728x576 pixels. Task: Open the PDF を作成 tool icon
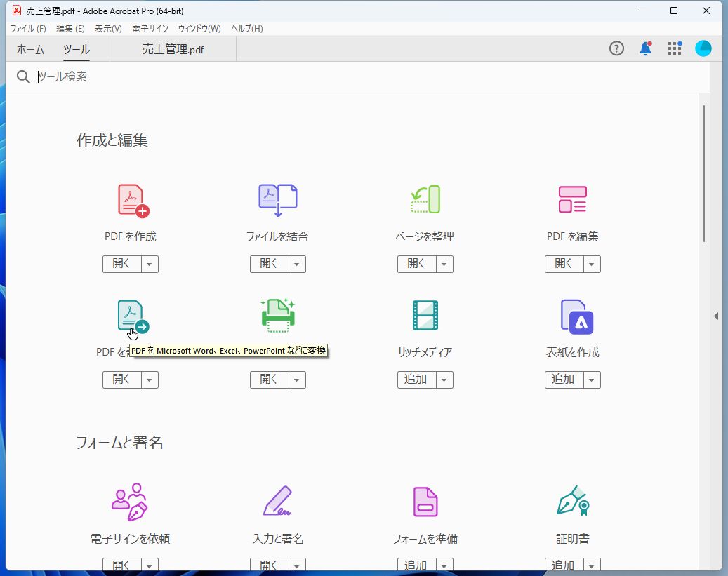pyautogui.click(x=130, y=199)
